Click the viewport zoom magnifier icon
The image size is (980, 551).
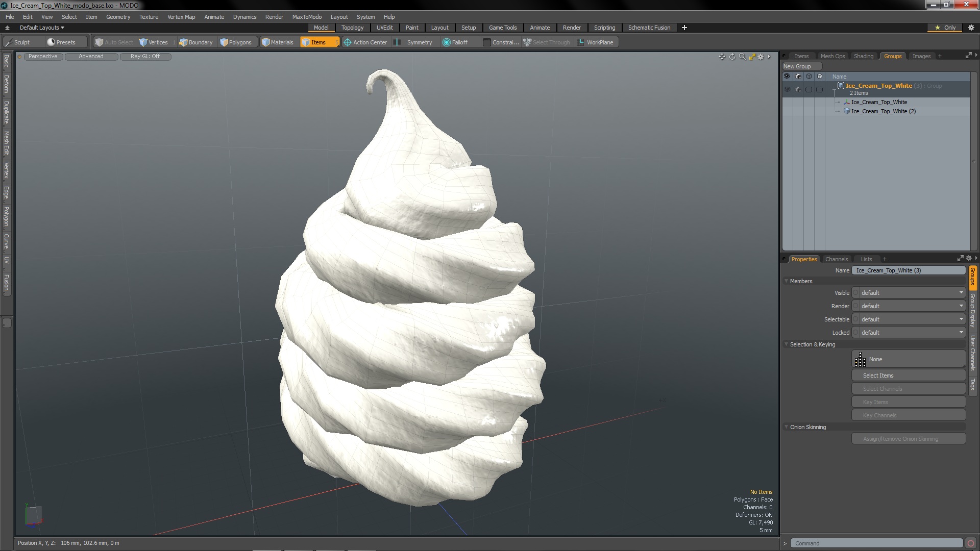pos(742,57)
